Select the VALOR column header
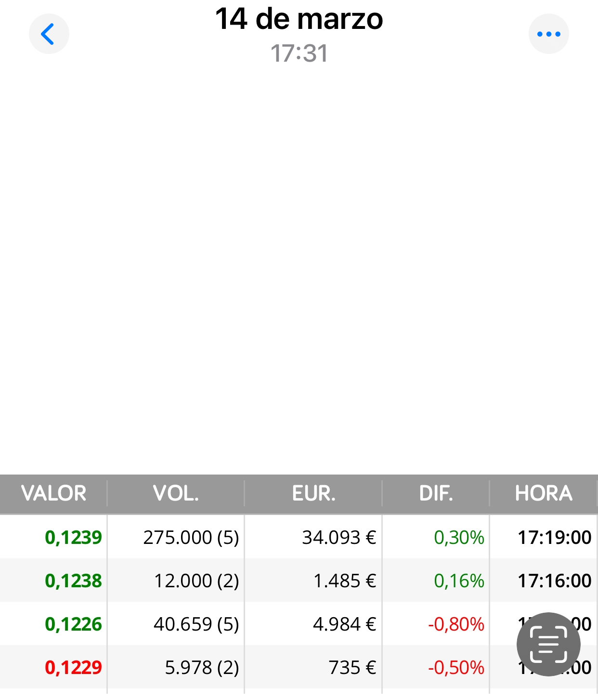598x700 pixels. tap(53, 493)
